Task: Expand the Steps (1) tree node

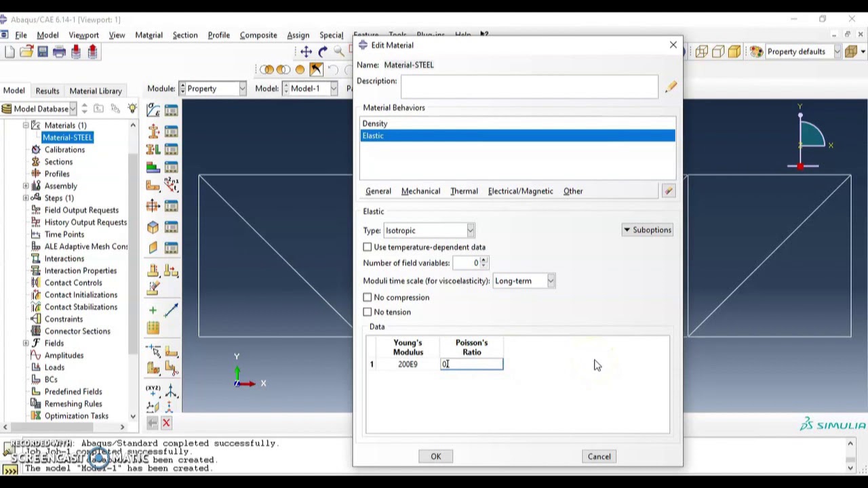Action: click(26, 198)
